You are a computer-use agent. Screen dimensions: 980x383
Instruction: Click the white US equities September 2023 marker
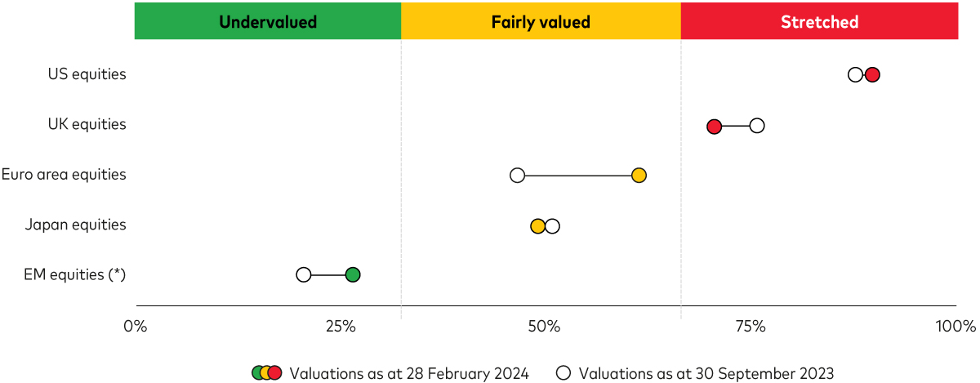tap(855, 75)
